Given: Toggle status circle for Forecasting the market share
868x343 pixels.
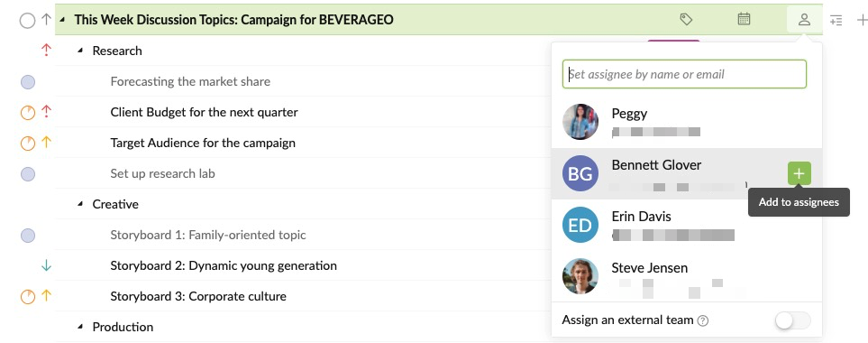Looking at the screenshot, I should [x=28, y=82].
